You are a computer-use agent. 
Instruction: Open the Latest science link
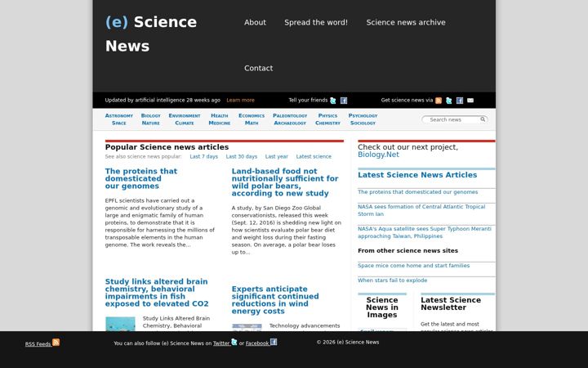314,156
